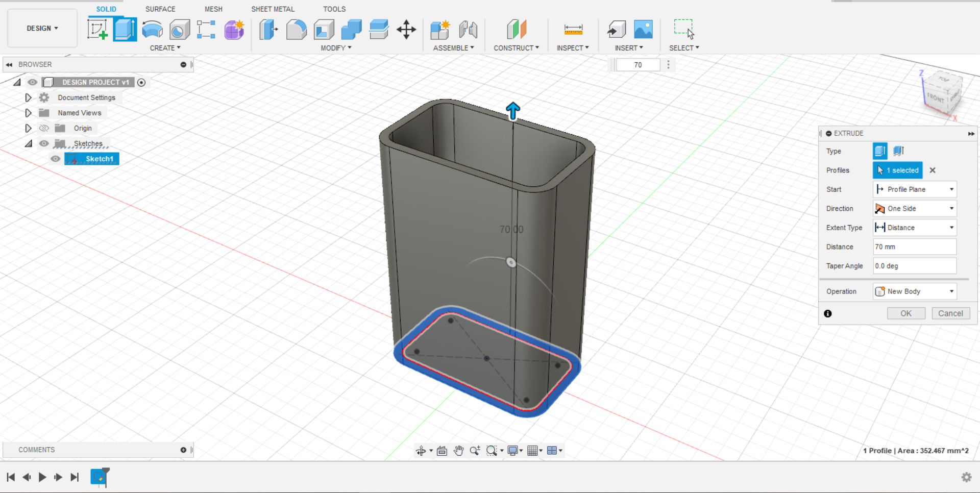Open the ASSEMBLE menu
980x493 pixels.
click(453, 48)
